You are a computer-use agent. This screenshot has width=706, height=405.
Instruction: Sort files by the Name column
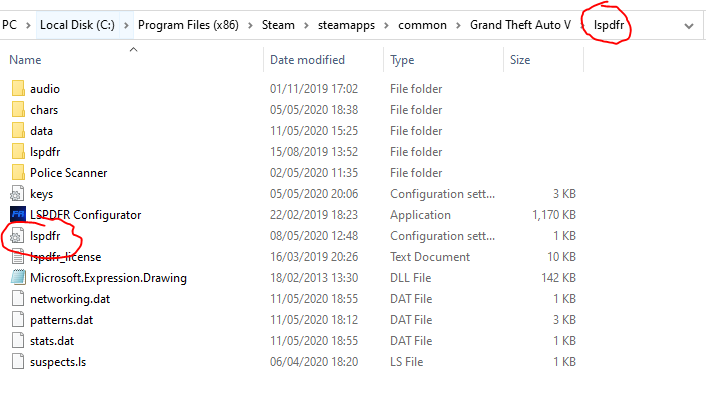(26, 60)
